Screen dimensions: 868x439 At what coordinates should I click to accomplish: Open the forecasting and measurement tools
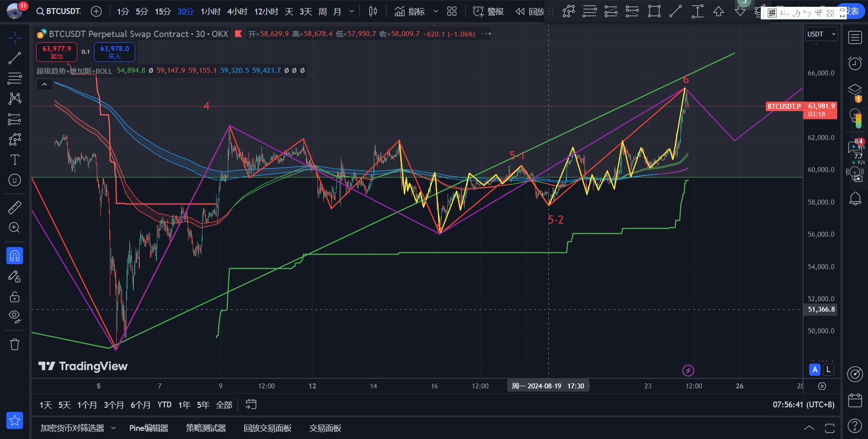(14, 119)
